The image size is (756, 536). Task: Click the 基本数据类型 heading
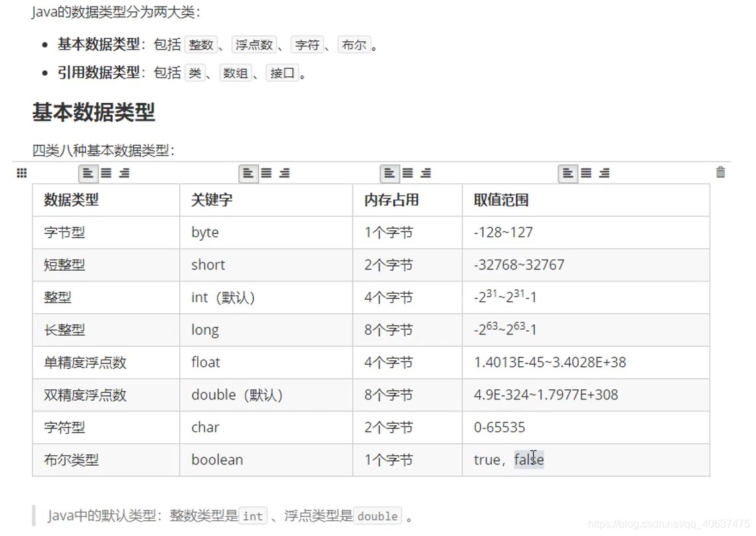click(94, 112)
